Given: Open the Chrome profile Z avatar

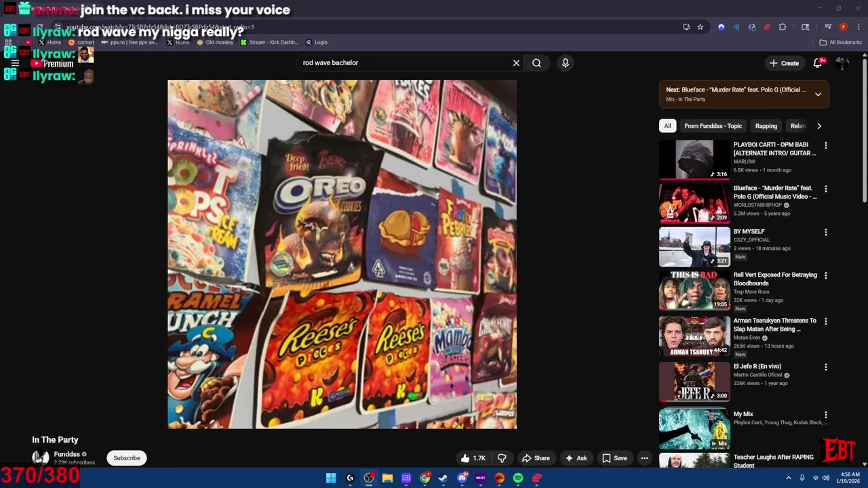Looking at the screenshot, I should point(843,27).
